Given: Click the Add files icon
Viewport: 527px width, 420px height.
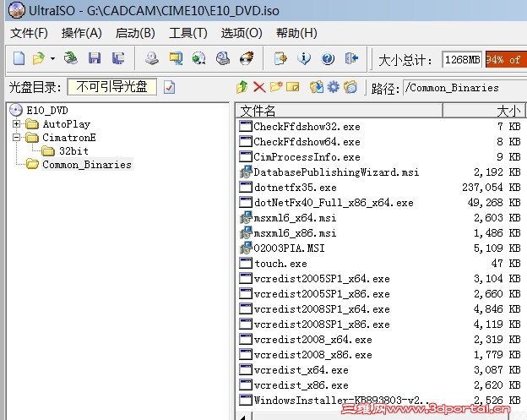Looking at the screenshot, I should 317,87.
